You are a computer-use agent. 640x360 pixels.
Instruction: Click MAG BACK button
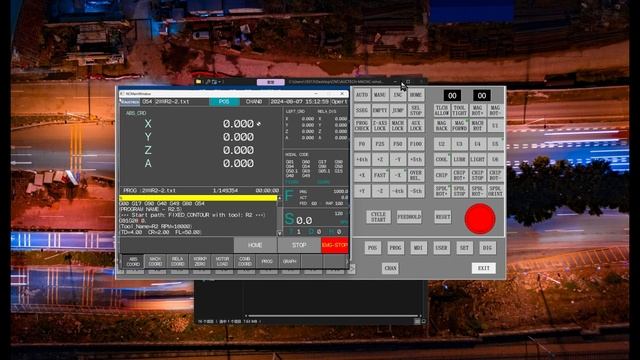(x=442, y=125)
